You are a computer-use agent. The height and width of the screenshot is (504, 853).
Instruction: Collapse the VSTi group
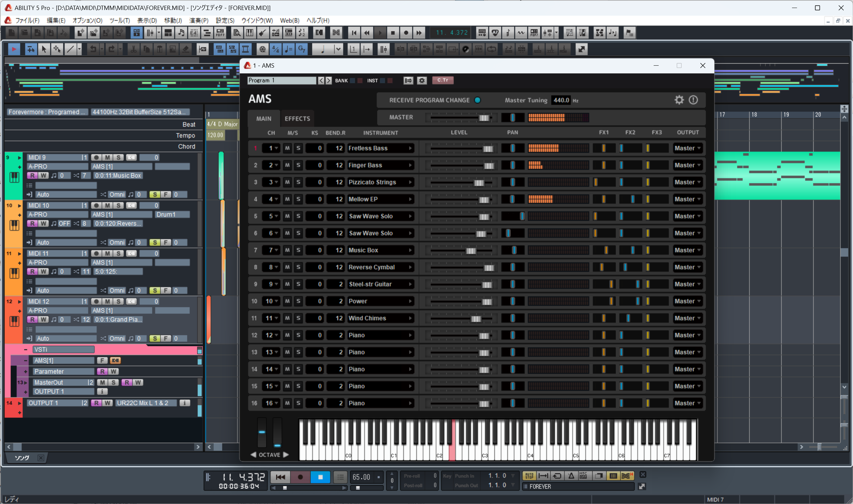coord(26,349)
